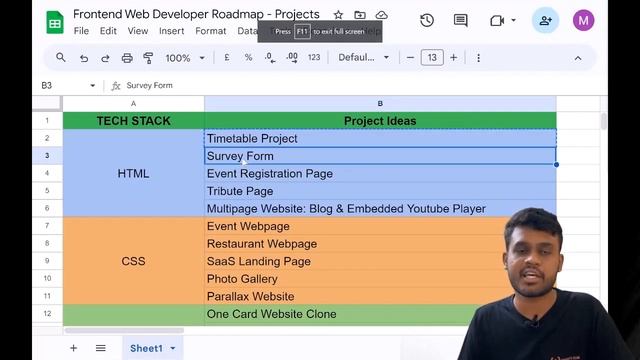Open the 100% zoom dropdown
The width and height of the screenshot is (640, 360).
click(x=184, y=58)
